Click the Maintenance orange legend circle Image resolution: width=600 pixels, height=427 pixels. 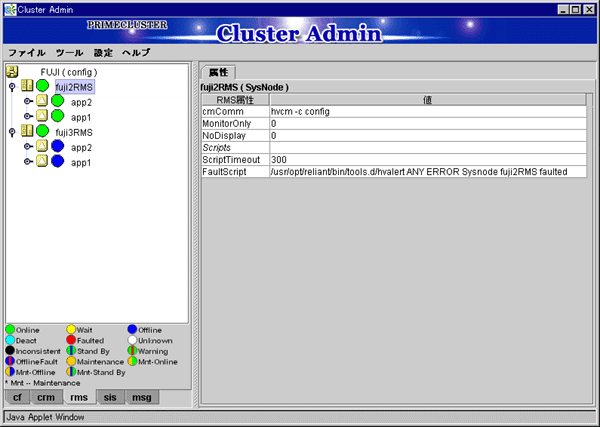[x=71, y=361]
